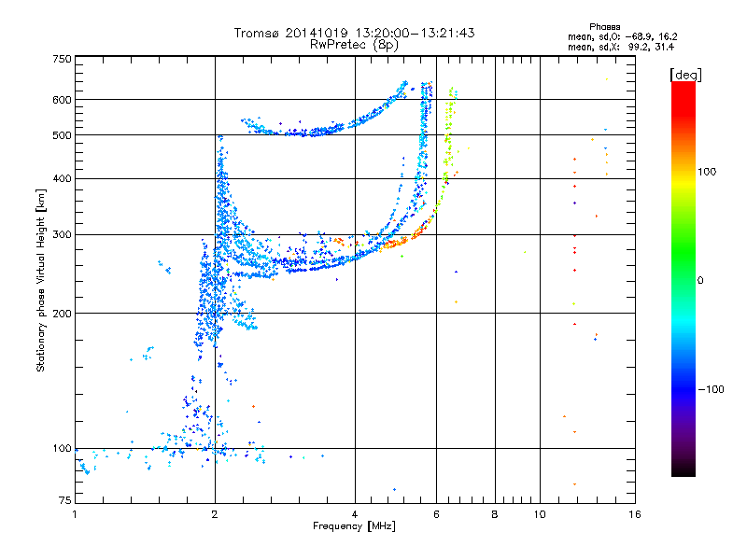Click the colorbar gradient strip
Screen dimensions: 747x560
click(x=684, y=278)
